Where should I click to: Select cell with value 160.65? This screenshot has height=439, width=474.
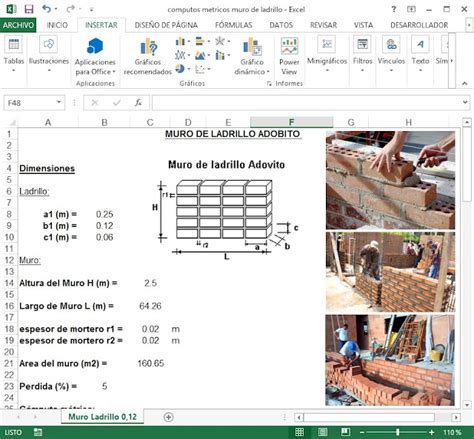coord(151,363)
